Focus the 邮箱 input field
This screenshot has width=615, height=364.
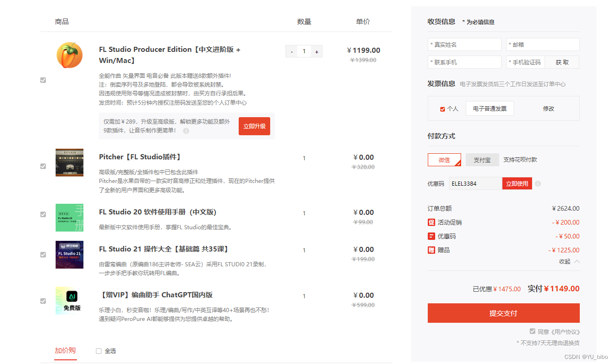[x=543, y=44]
